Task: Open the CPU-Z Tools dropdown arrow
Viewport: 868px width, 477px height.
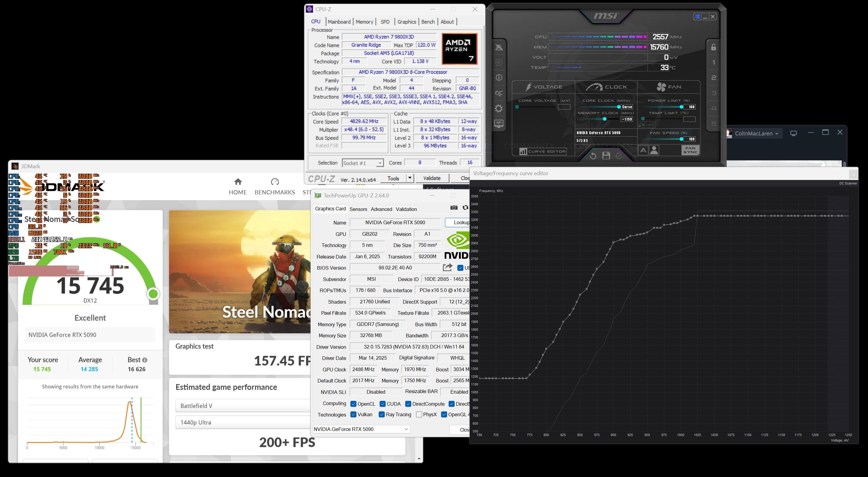Action: [x=410, y=178]
